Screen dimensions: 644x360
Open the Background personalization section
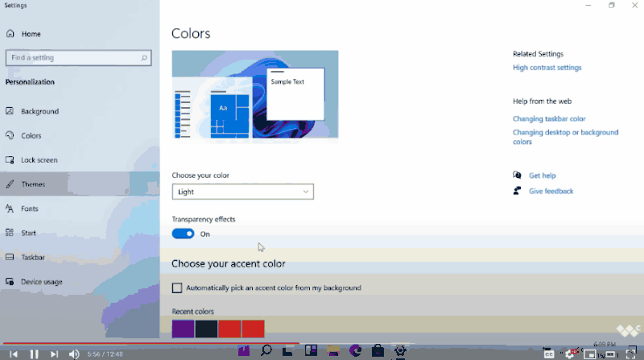(33, 111)
